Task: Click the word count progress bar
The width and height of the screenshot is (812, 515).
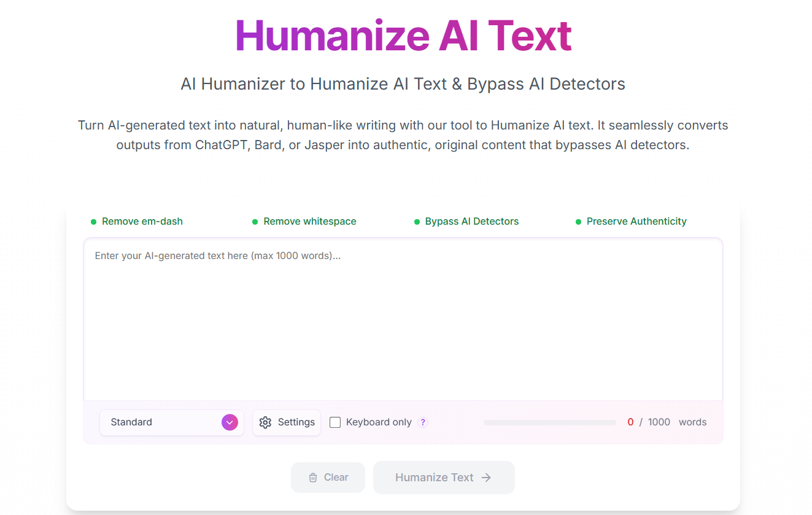Action: point(549,422)
